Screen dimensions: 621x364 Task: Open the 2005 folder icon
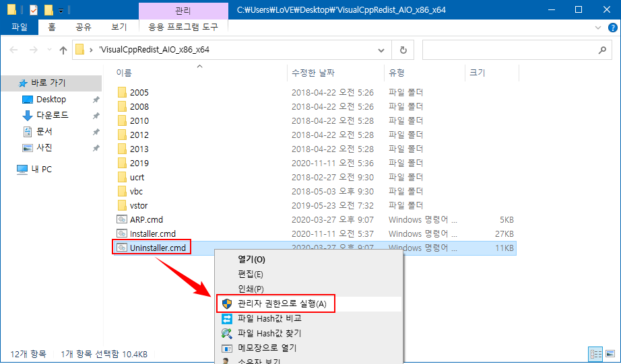point(122,93)
